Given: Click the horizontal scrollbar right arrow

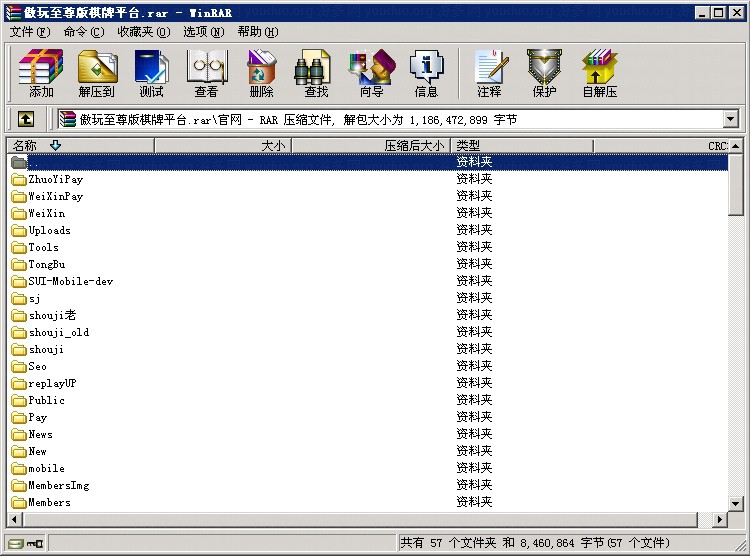Looking at the screenshot, I should (720, 519).
